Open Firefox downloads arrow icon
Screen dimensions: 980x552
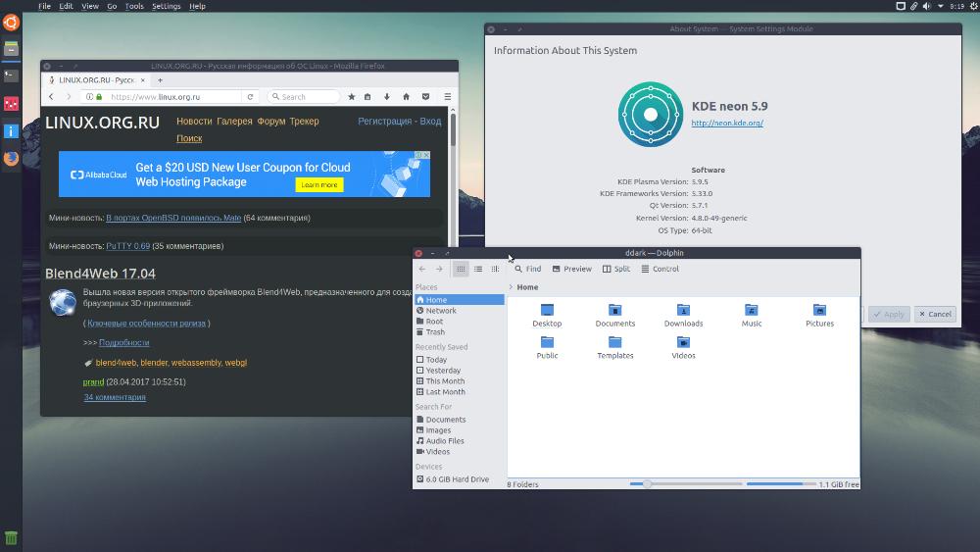pyautogui.click(x=387, y=97)
